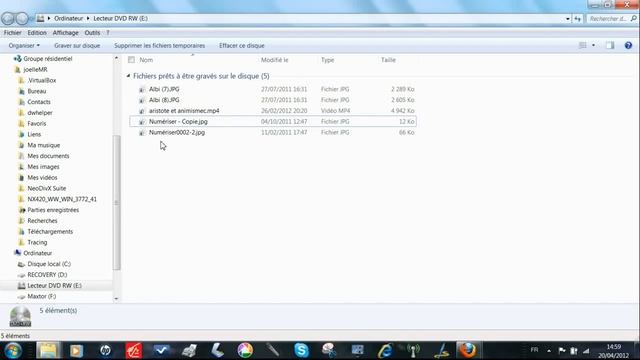Image resolution: width=640 pixels, height=360 pixels.
Task: Open Firefox from the taskbar
Action: [467, 351]
